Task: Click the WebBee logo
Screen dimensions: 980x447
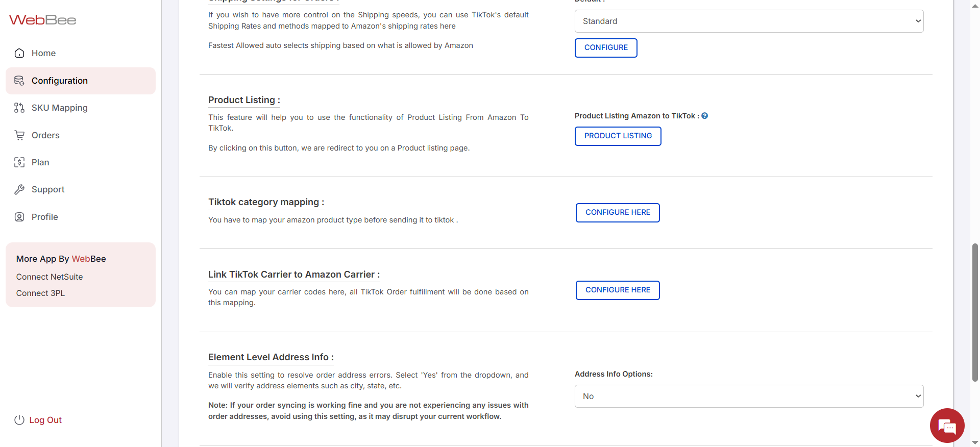Action: [42, 20]
